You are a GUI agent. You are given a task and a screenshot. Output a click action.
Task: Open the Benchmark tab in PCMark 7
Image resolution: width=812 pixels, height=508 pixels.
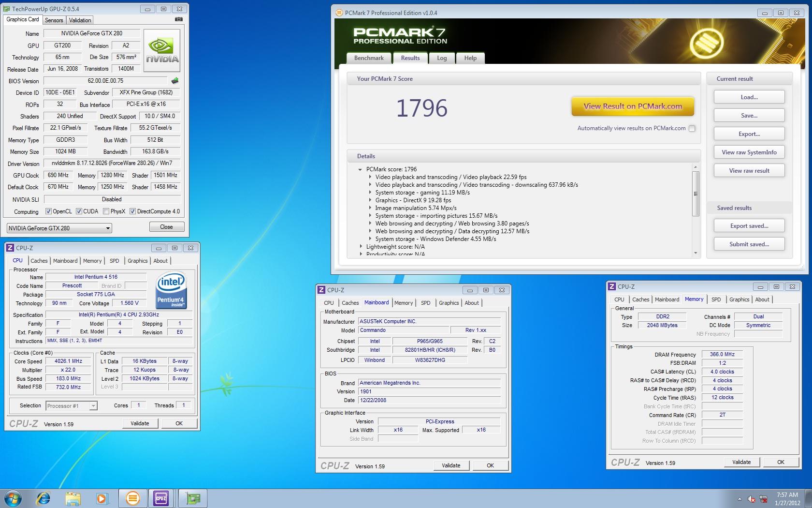coord(369,58)
